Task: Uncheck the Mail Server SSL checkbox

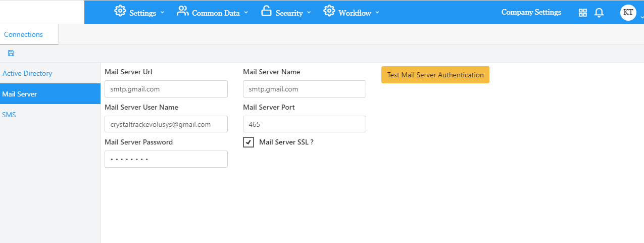Action: coord(249,142)
